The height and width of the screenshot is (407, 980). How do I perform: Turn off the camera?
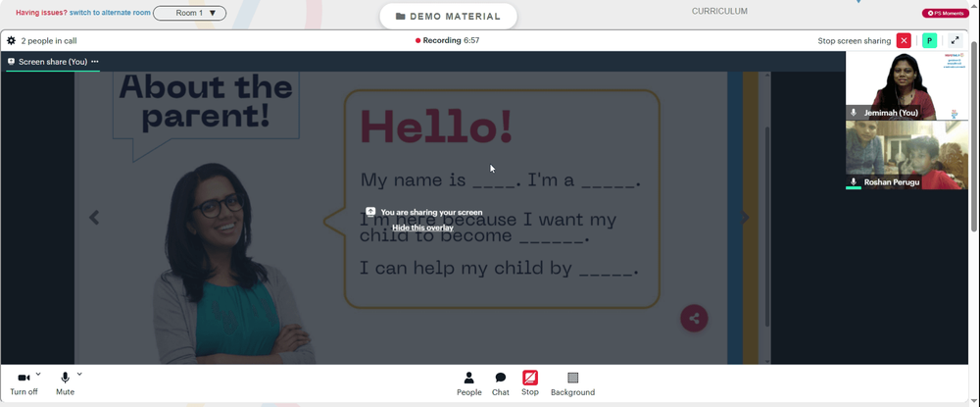pyautogui.click(x=24, y=383)
